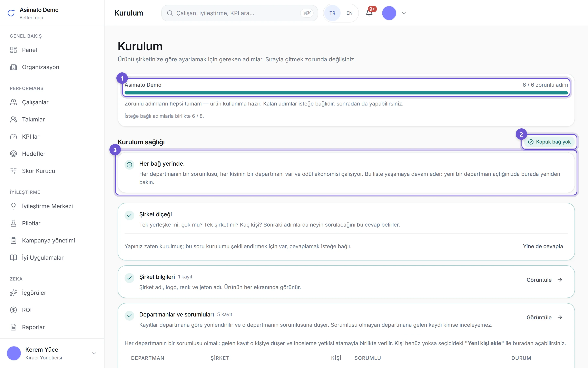Click Yine de cevapla button

click(x=543, y=246)
